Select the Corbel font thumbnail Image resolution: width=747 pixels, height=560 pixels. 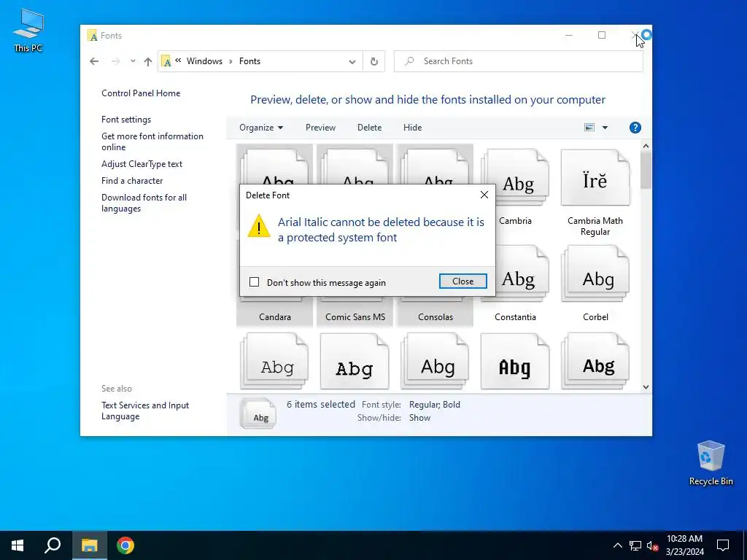tap(595, 274)
